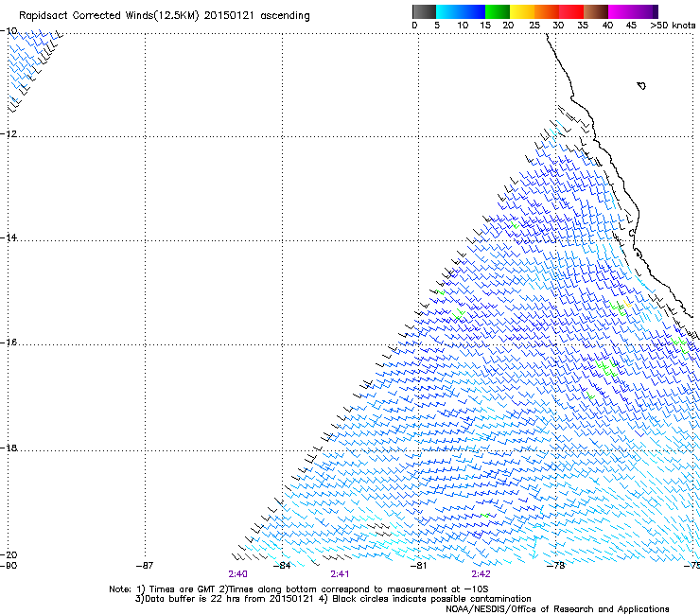700x615 pixels.
Task: Click the yellow 20-25 knots color swatch
Action: pyautogui.click(x=522, y=11)
